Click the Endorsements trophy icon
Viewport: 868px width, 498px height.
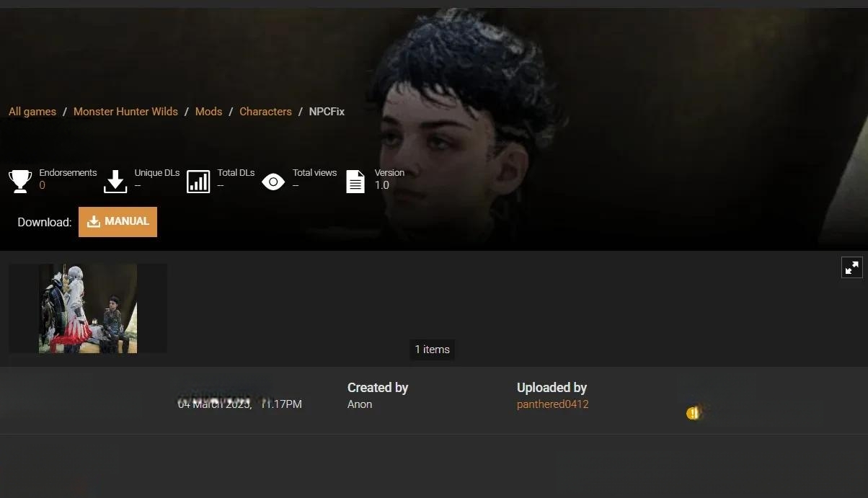20,182
